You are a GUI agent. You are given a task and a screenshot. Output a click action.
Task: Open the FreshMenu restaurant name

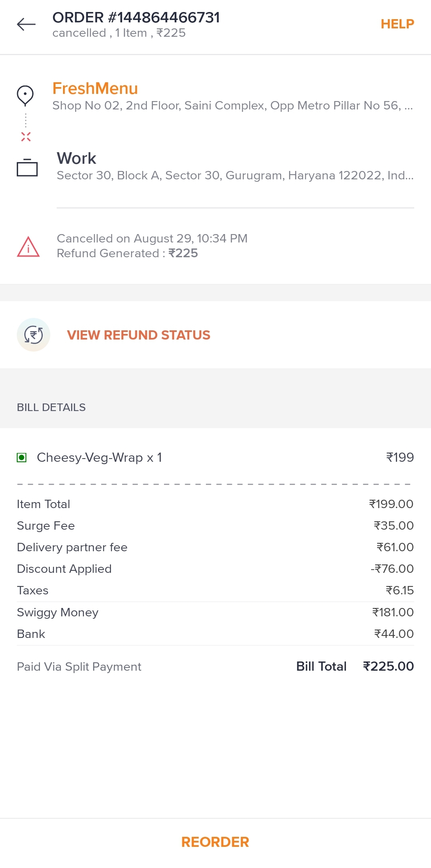tap(95, 88)
